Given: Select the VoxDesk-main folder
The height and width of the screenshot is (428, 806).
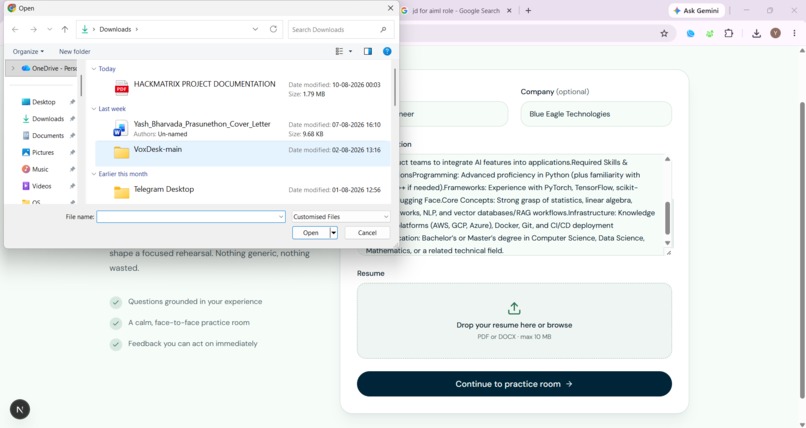Looking at the screenshot, I should pos(242,153).
